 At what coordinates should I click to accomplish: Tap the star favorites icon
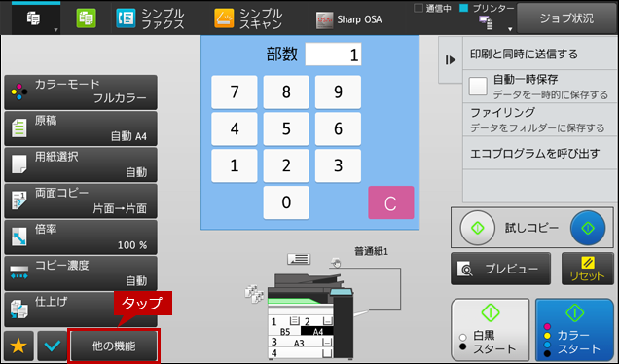coord(18,346)
